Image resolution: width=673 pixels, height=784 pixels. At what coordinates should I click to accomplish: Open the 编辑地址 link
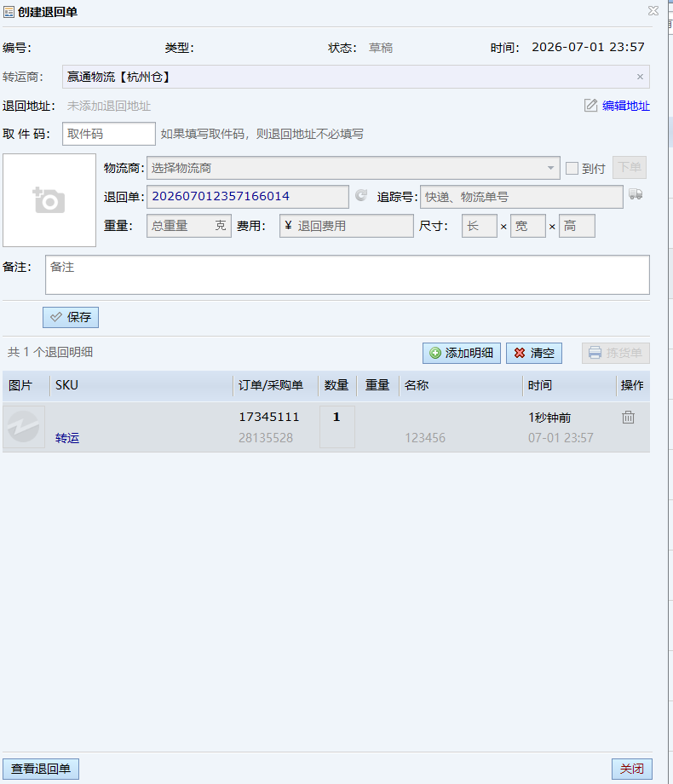(x=626, y=106)
